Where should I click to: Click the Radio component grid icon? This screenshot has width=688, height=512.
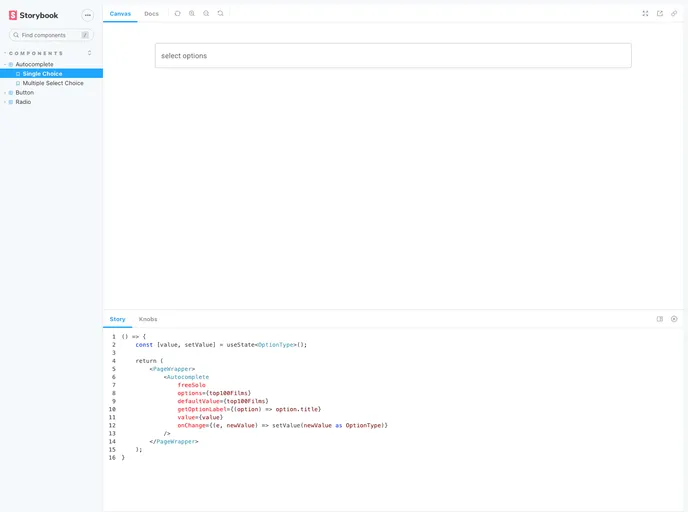coord(11,102)
